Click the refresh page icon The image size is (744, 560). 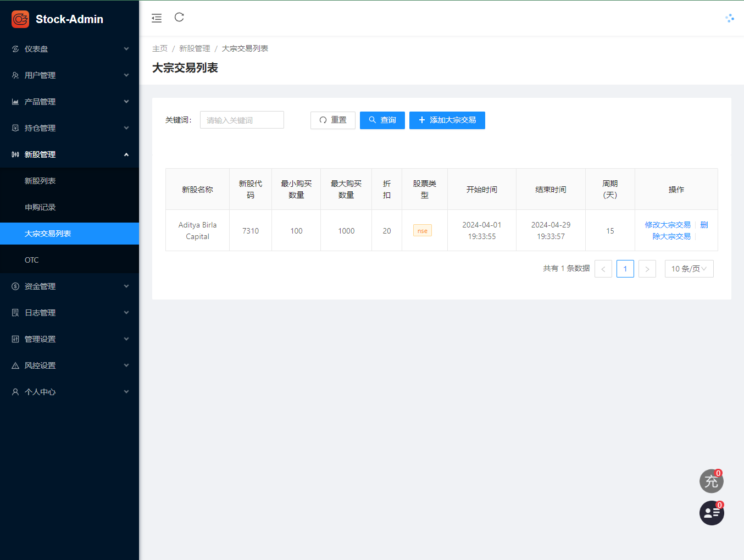(179, 18)
